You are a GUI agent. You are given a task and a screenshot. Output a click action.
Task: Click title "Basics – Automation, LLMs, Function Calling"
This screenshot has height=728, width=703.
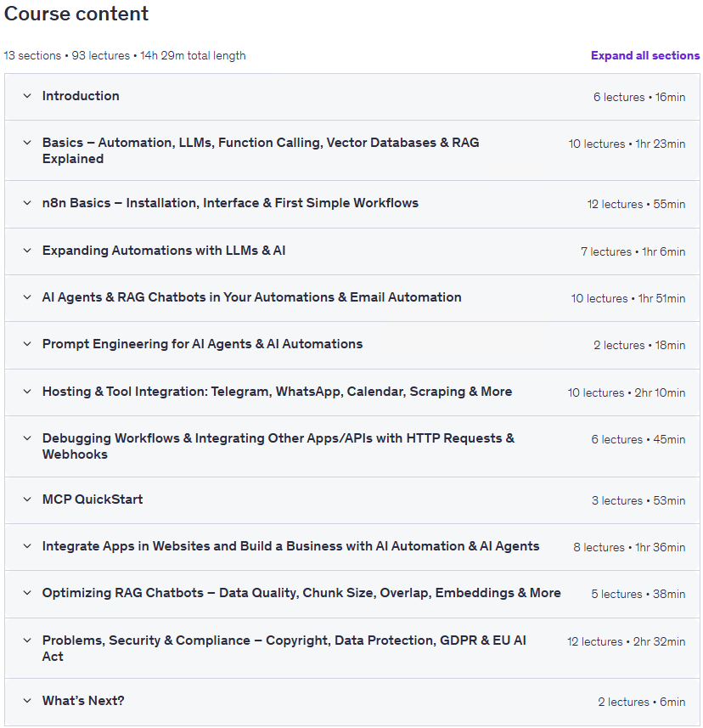[x=261, y=150]
